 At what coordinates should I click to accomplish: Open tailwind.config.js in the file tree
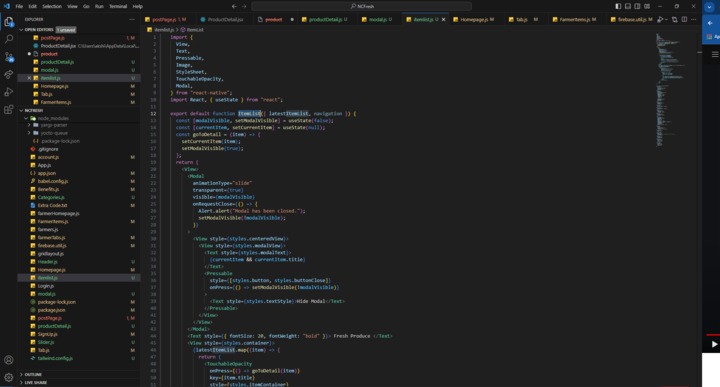55,358
